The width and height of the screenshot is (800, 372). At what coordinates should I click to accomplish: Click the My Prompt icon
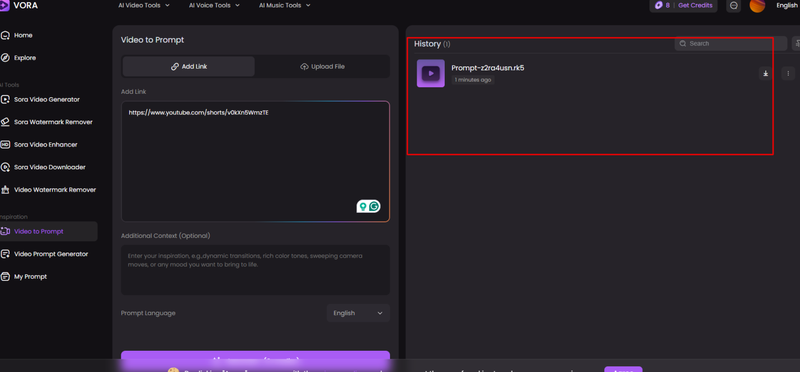tap(5, 277)
